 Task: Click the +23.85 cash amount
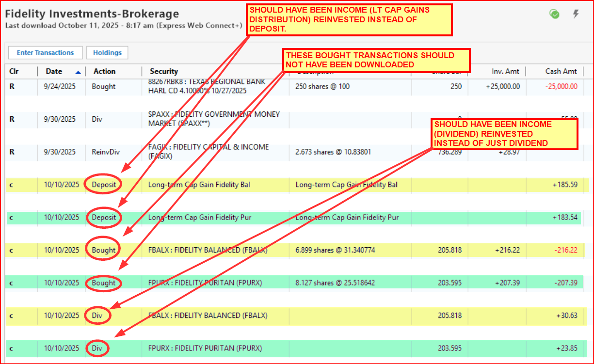pyautogui.click(x=567, y=348)
